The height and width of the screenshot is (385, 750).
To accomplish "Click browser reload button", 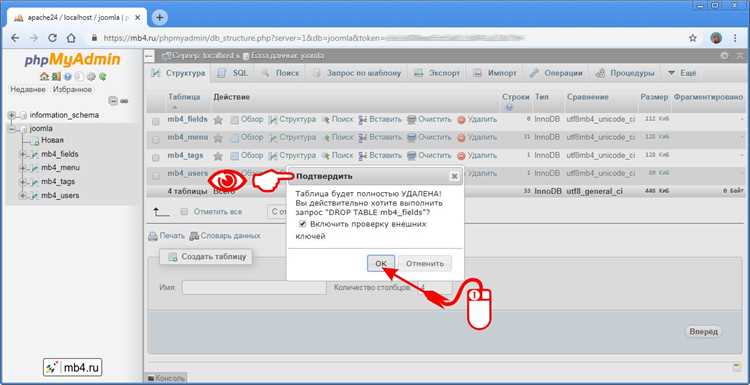I will (53, 38).
